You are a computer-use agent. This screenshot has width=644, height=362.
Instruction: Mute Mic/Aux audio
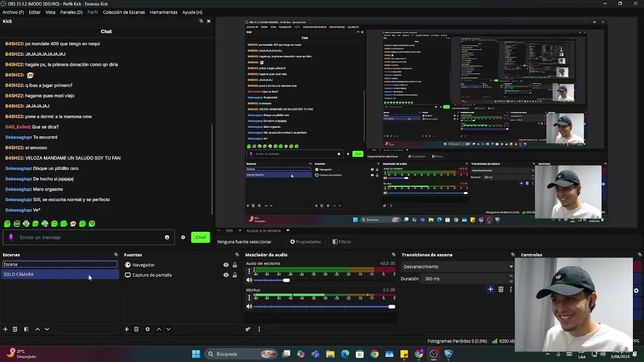(x=249, y=307)
